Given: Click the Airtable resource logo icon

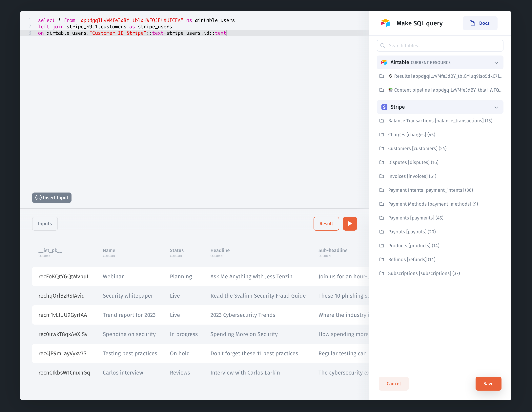Looking at the screenshot, I should (x=384, y=62).
